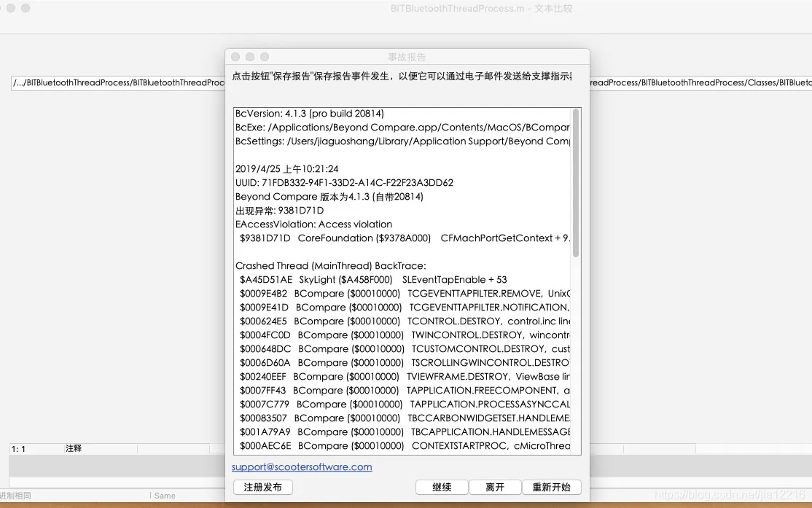Select the TCGEVENTTAPFILTER.REMOVE line
This screenshot has width=812, height=508.
pos(405,294)
